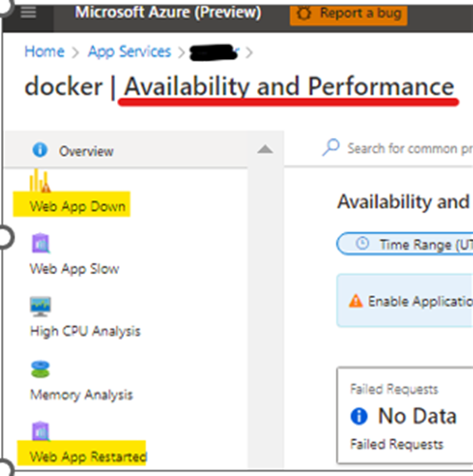Go to Home breadcrumb
Viewport: 473px width, 476px height.
coord(45,51)
